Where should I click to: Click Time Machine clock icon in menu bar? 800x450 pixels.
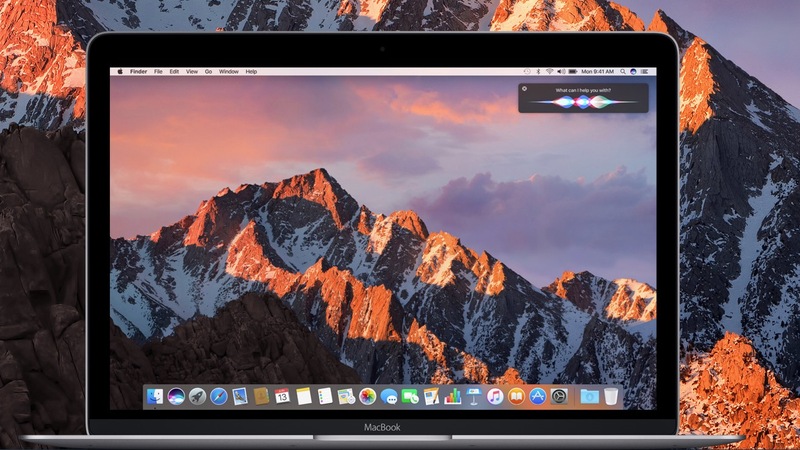pos(527,72)
